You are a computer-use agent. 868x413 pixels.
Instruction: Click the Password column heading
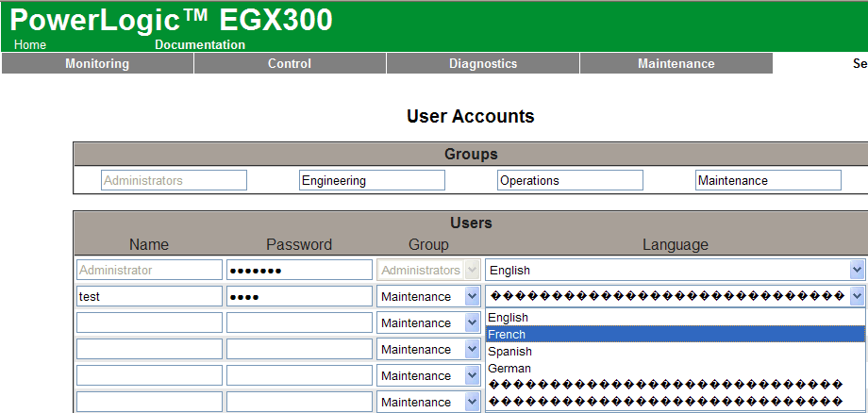point(299,244)
